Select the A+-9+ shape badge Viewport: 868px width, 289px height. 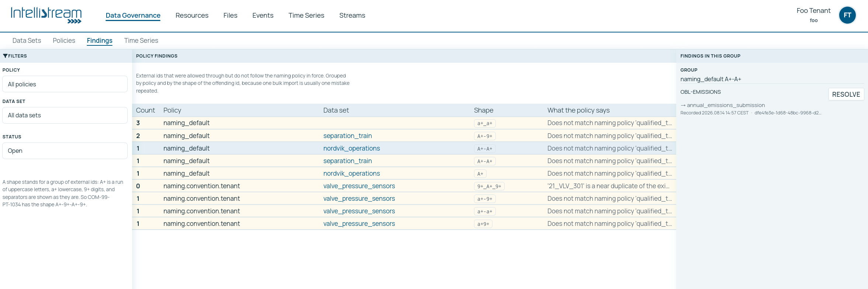coord(485,136)
